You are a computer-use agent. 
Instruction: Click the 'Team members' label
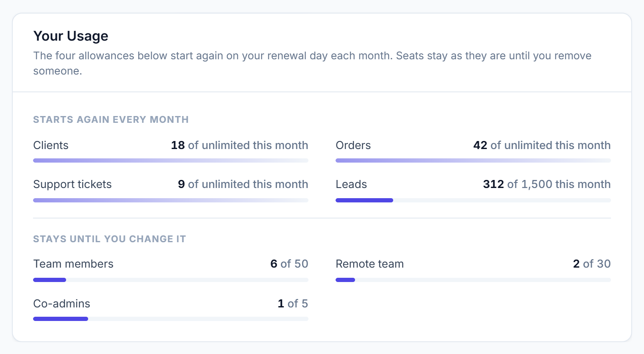click(73, 264)
